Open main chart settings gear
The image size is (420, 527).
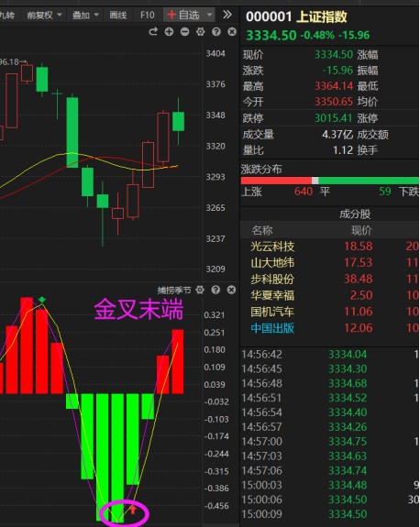coord(201,32)
